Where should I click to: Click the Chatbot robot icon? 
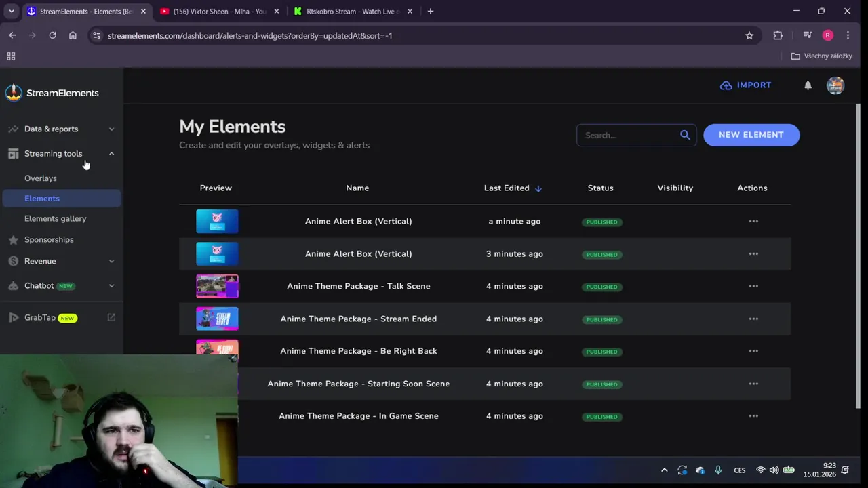pyautogui.click(x=13, y=286)
